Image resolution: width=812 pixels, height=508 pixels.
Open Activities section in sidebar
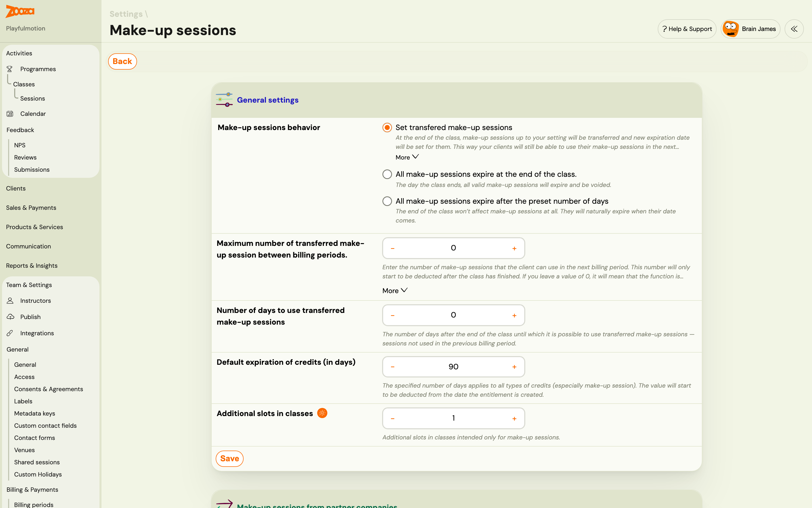tap(19, 53)
